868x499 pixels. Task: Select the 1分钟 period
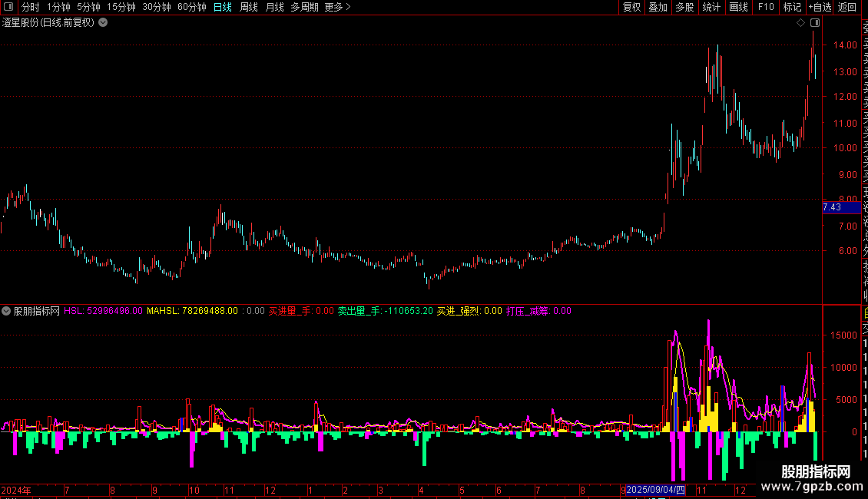coord(58,7)
